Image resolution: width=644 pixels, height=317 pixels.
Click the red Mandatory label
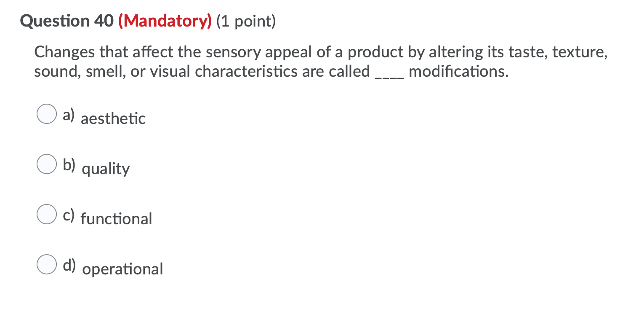(x=165, y=21)
